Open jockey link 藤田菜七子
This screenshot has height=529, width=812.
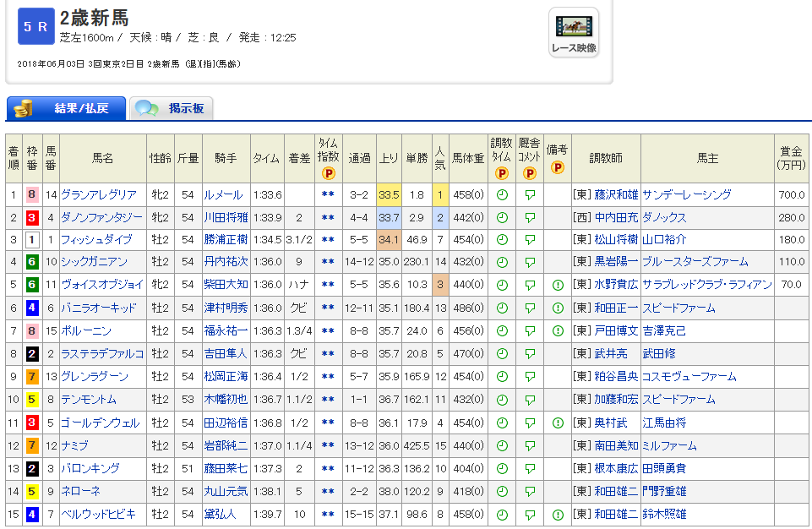pos(226,468)
